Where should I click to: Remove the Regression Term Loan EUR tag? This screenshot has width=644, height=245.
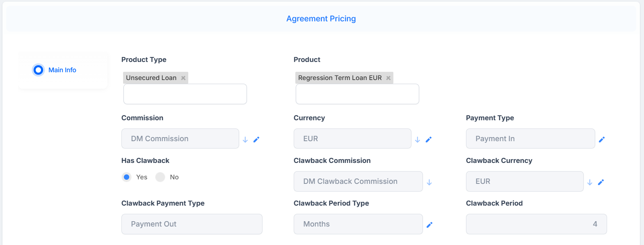(388, 78)
